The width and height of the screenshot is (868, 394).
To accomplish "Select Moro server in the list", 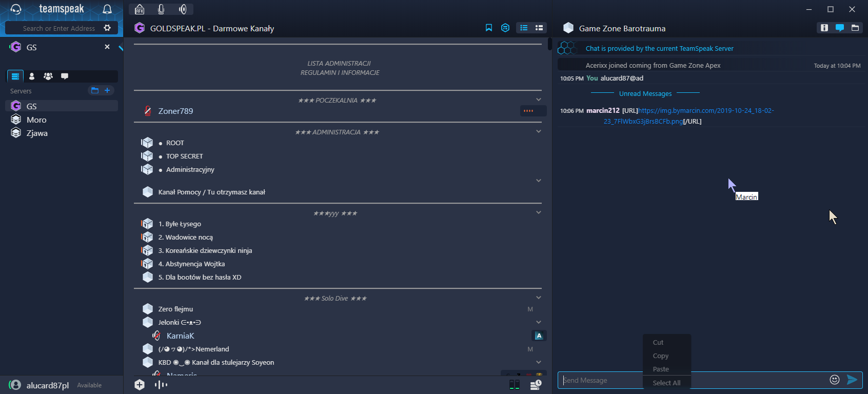I will 36,120.
